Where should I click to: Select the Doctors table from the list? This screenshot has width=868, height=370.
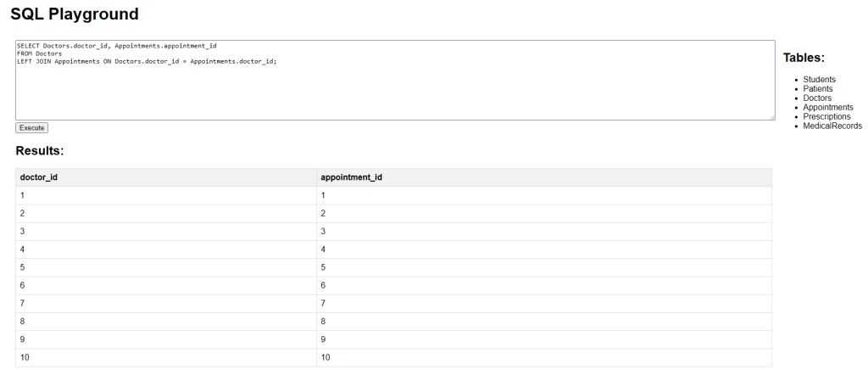pos(817,98)
